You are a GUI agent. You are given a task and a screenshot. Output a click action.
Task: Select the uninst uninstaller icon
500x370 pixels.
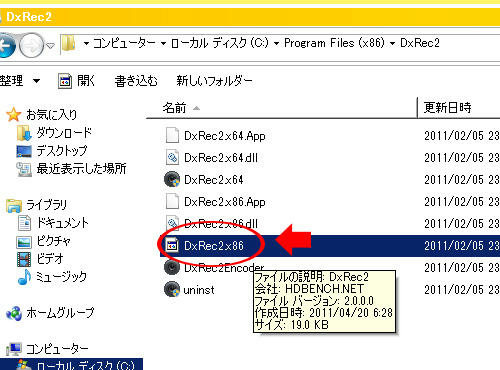(x=172, y=289)
